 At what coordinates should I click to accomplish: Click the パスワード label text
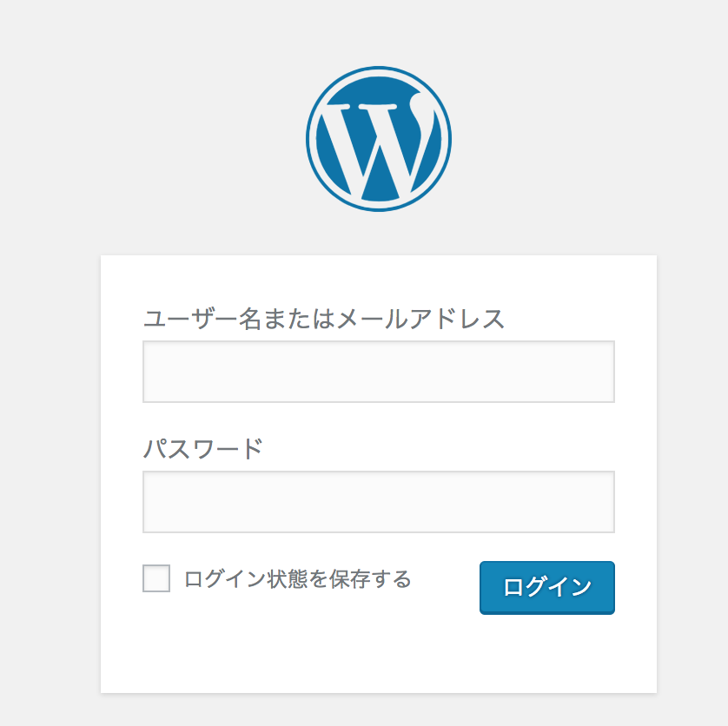(203, 449)
